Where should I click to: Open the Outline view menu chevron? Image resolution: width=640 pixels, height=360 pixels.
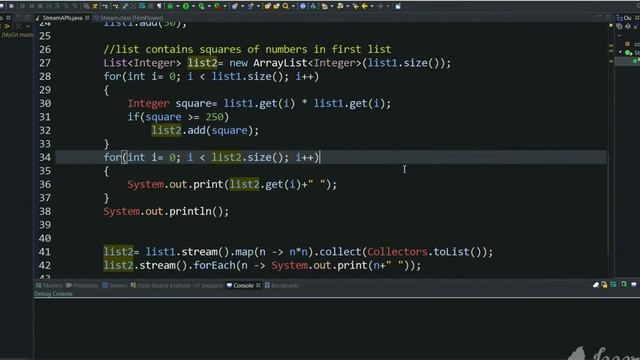pyautogui.click(x=619, y=35)
